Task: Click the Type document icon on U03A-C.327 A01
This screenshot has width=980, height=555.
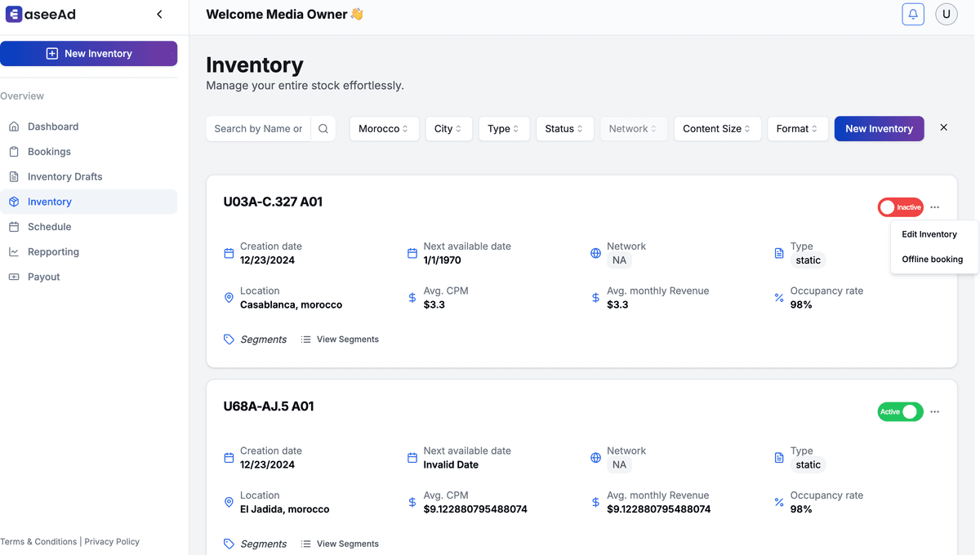Action: (x=779, y=253)
